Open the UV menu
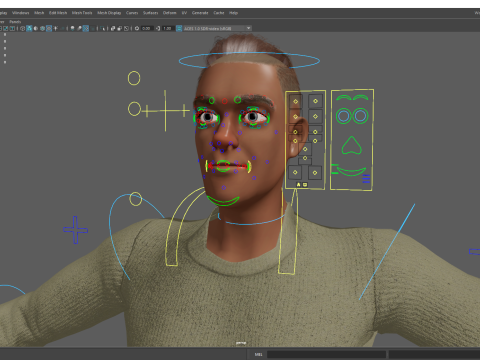The height and width of the screenshot is (360, 480). (184, 13)
